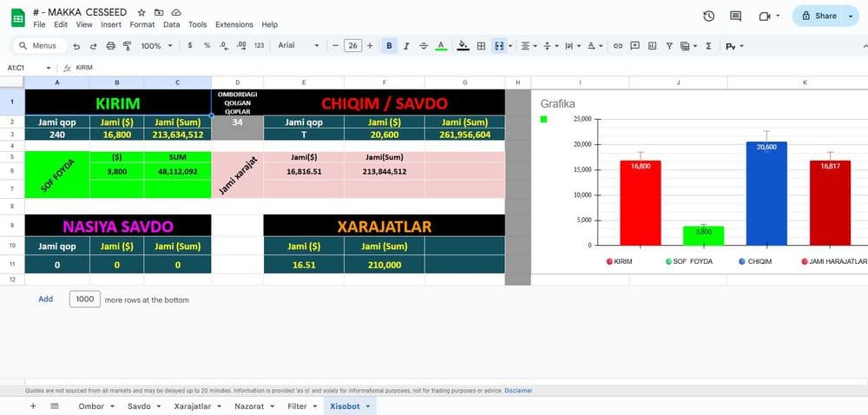Open the Extensions menu

(x=234, y=24)
